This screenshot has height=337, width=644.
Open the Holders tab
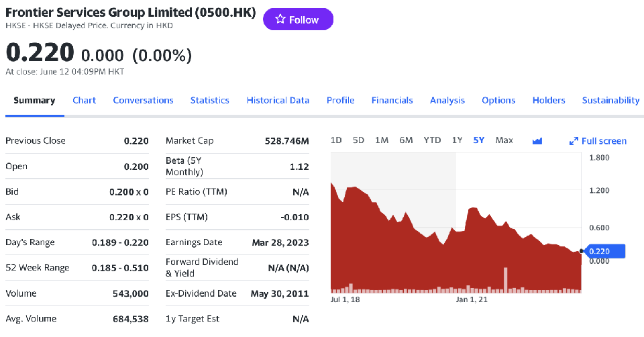(x=549, y=100)
